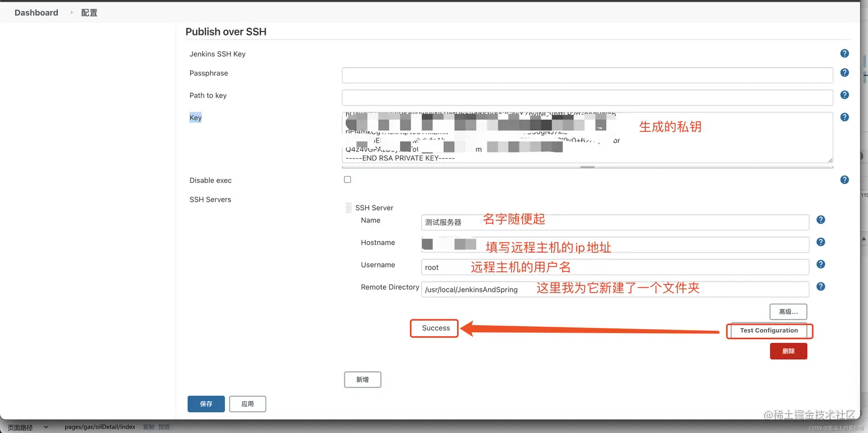
Task: Click the help icon for Key
Action: coord(844,117)
